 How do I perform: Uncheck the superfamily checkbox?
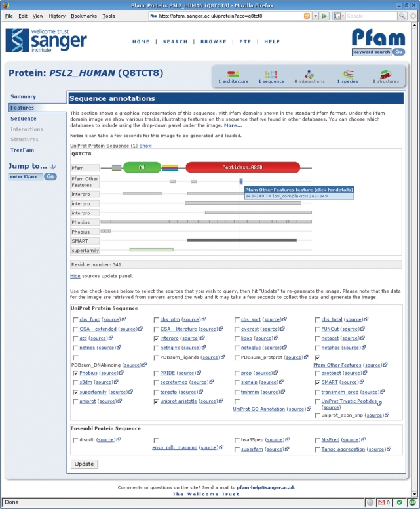pos(75,392)
